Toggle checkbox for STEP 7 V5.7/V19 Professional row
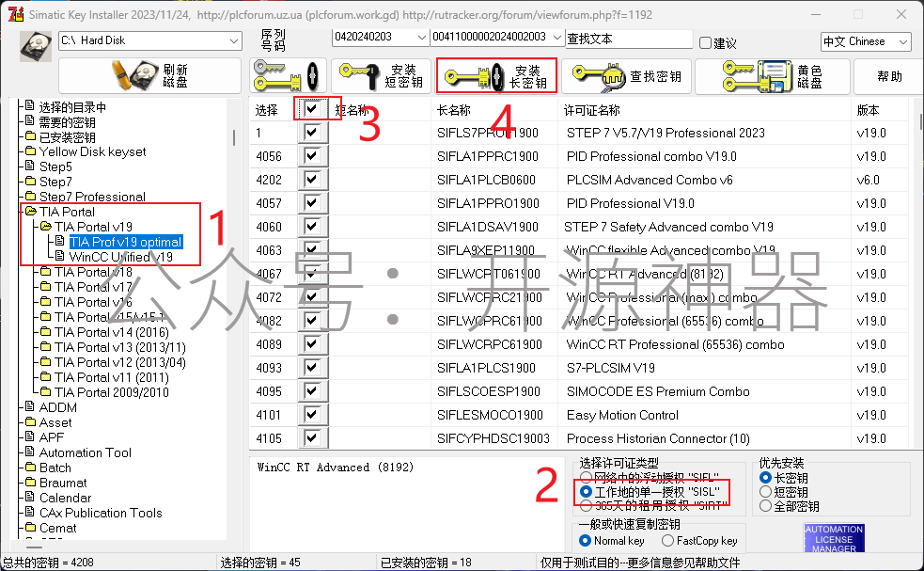This screenshot has height=571, width=924. click(312, 132)
